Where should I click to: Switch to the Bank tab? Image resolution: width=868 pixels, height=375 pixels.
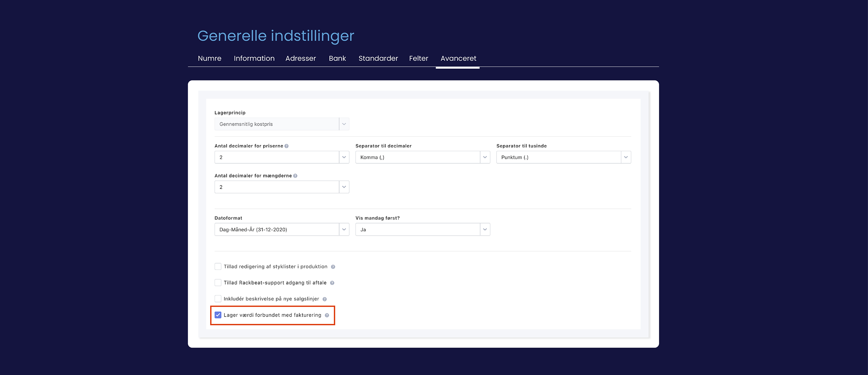(337, 58)
